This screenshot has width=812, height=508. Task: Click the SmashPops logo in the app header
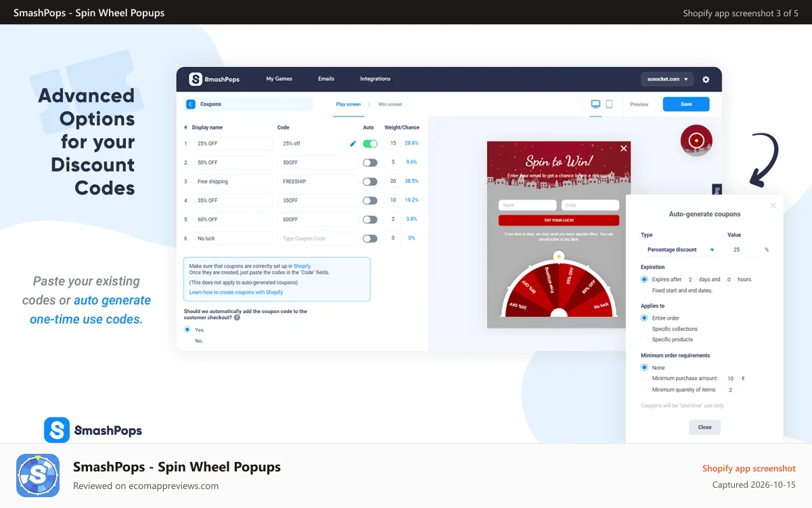click(214, 79)
